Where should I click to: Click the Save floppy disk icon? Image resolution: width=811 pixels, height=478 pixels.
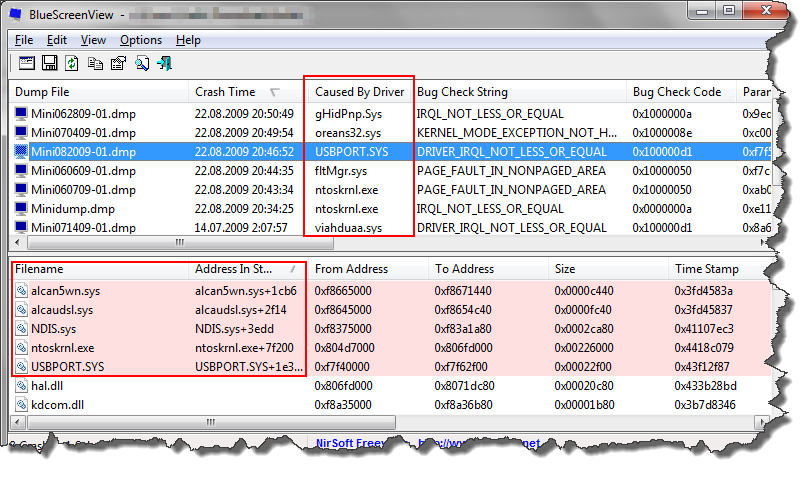click(49, 64)
